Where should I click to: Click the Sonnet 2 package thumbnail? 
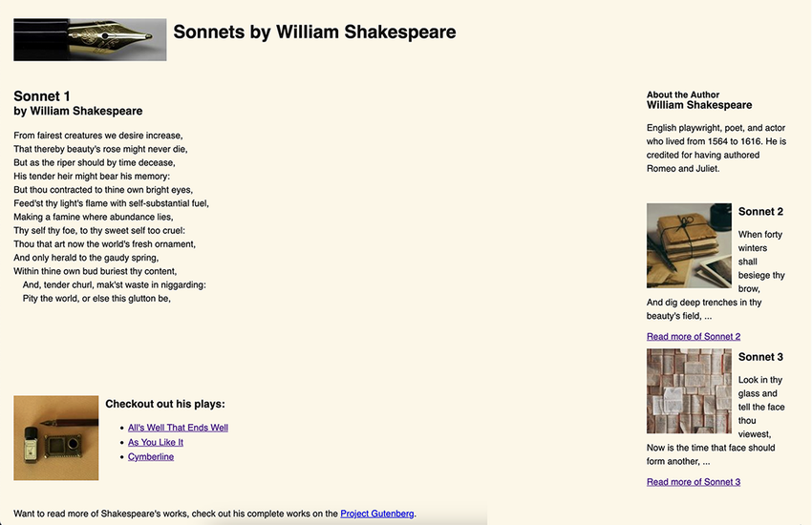point(689,245)
